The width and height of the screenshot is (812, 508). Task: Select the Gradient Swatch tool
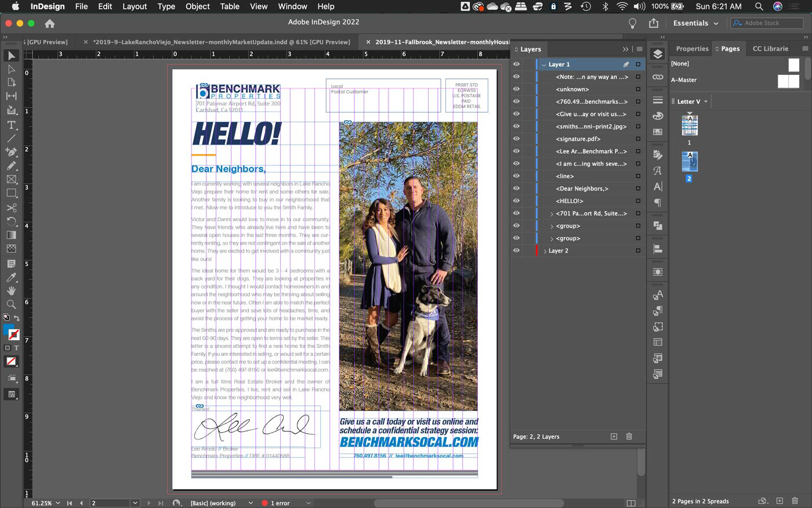pos(12,235)
